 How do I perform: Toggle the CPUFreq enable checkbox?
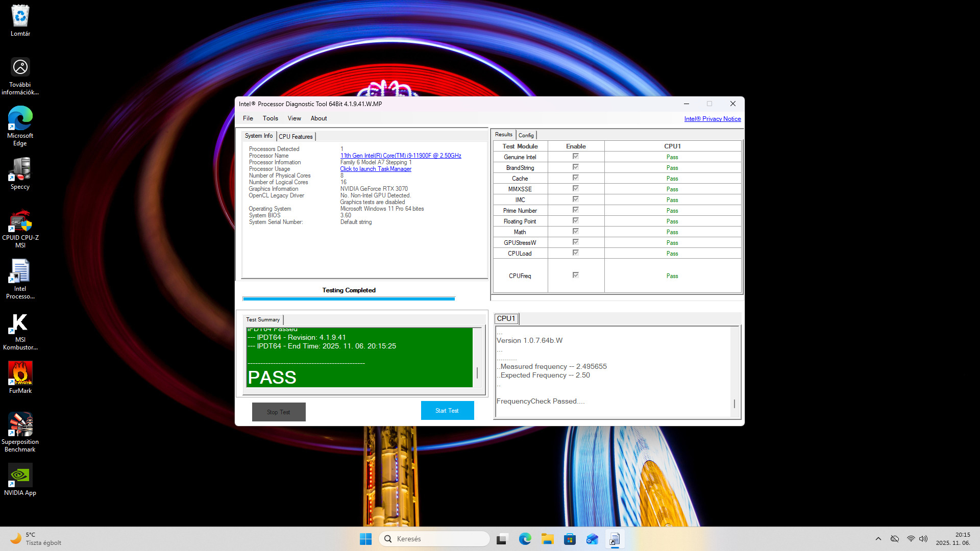[x=575, y=275]
